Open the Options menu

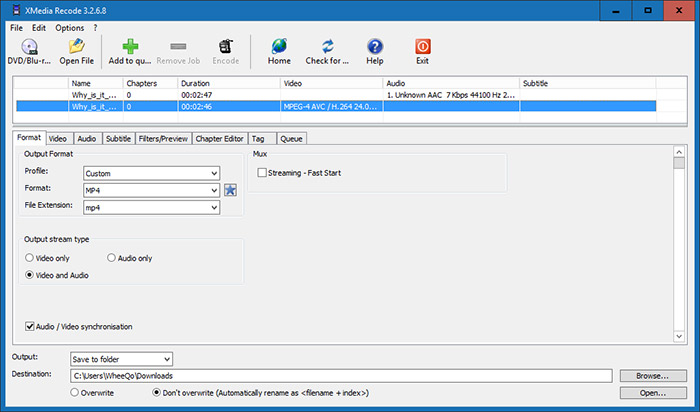pos(70,28)
